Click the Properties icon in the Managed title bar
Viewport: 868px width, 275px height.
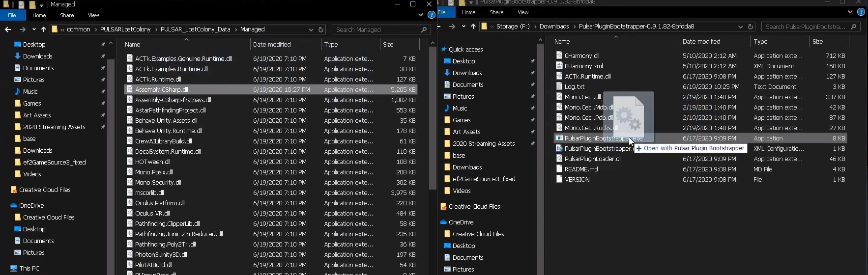coord(21,4)
